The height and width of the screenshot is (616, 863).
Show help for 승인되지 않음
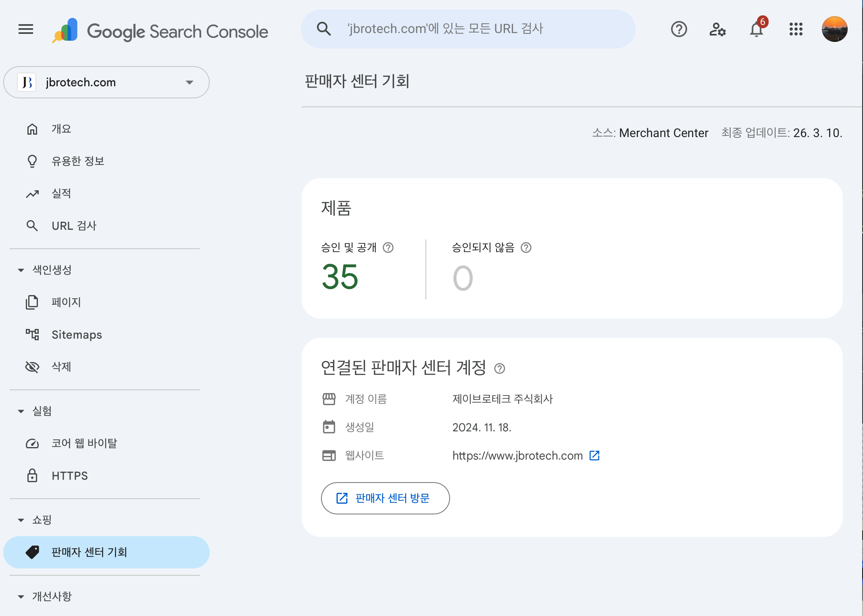point(526,248)
